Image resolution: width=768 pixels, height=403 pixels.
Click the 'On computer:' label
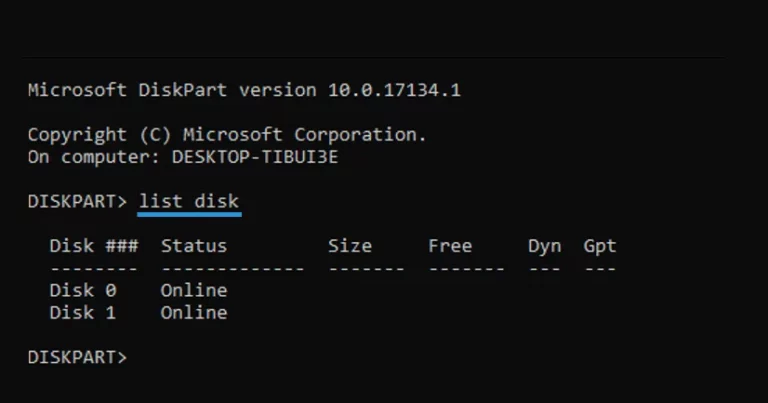click(x=94, y=157)
